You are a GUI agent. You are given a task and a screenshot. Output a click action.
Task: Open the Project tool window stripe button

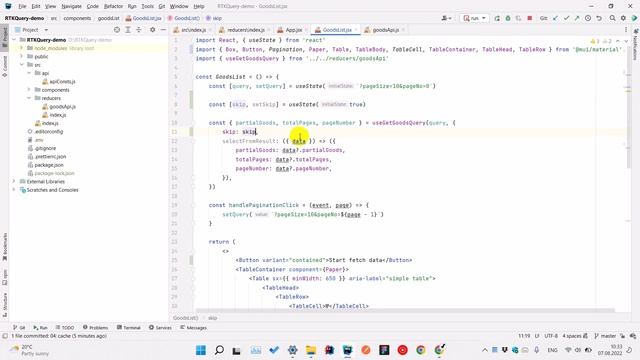4,37
